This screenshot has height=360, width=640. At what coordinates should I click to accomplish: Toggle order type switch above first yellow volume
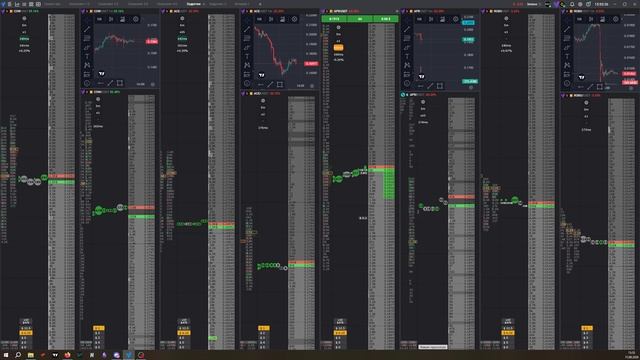[26, 322]
